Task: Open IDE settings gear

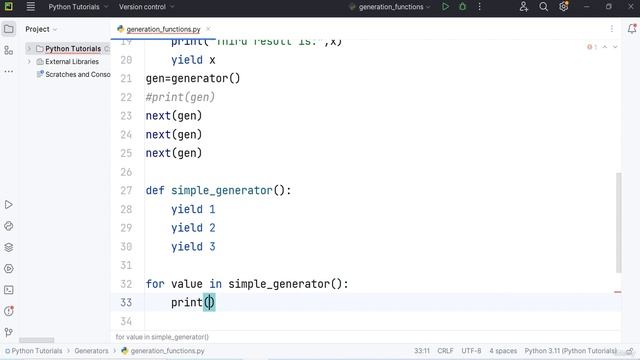Action: (x=564, y=7)
